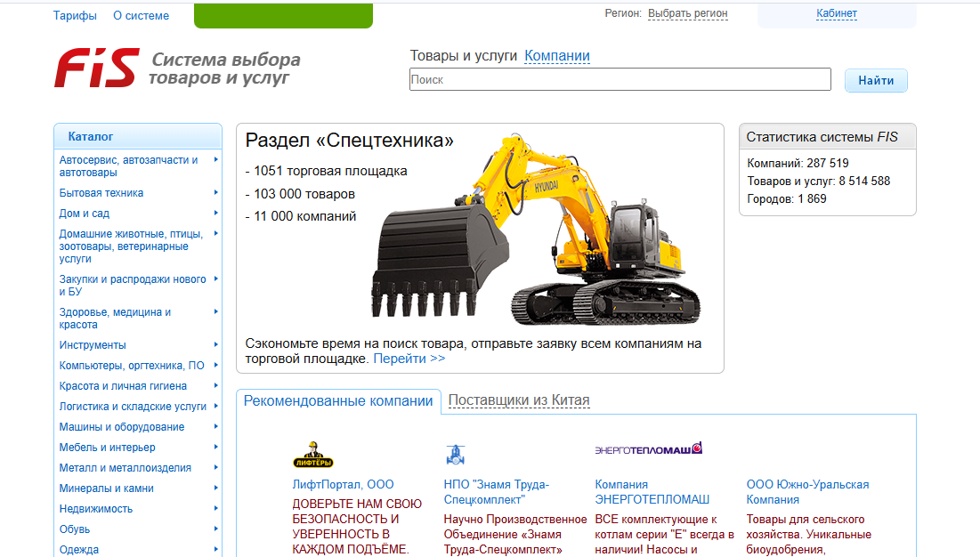Open the О системе menu item
980x557 pixels.
tap(142, 16)
